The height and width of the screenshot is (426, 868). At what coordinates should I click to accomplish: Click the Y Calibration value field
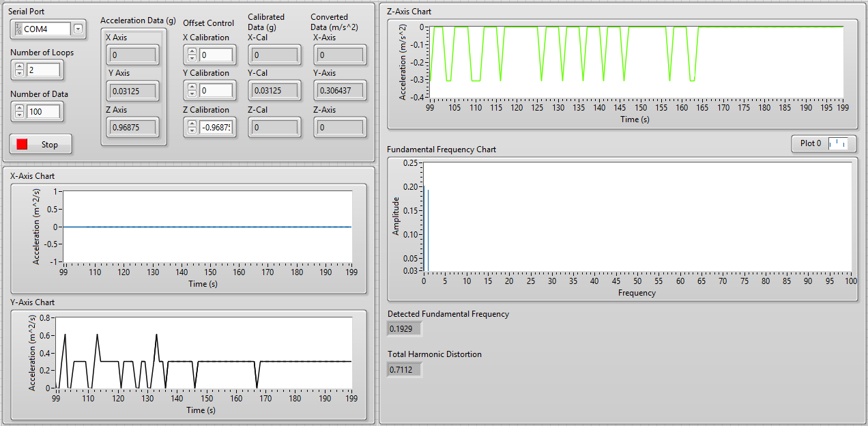coord(216,90)
